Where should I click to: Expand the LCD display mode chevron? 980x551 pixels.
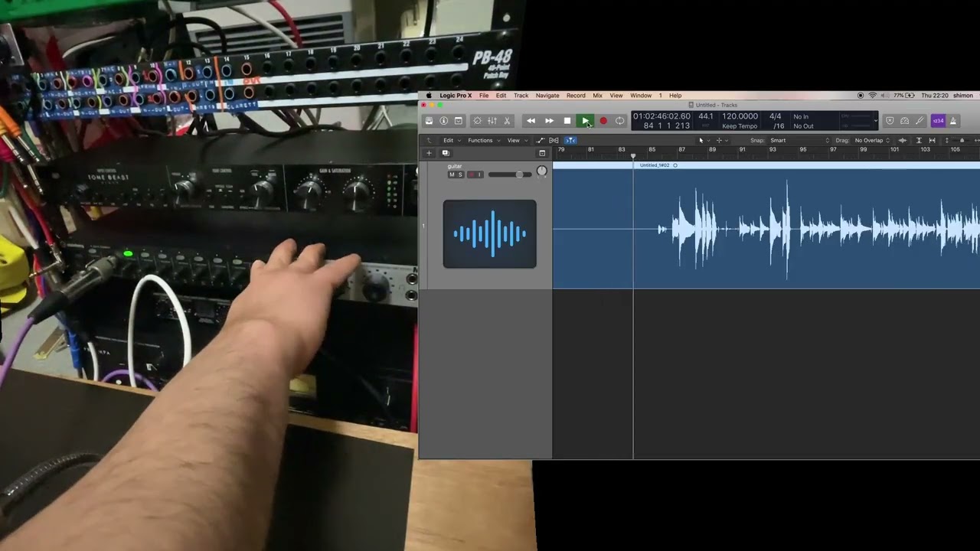875,121
